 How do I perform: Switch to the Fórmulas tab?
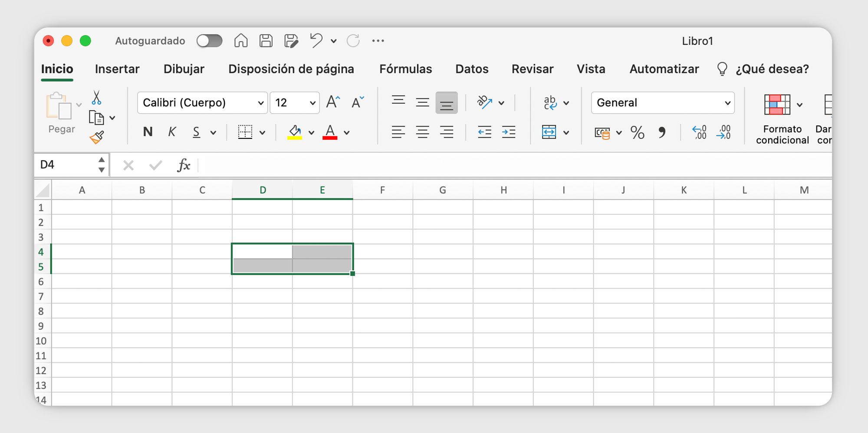pos(405,69)
